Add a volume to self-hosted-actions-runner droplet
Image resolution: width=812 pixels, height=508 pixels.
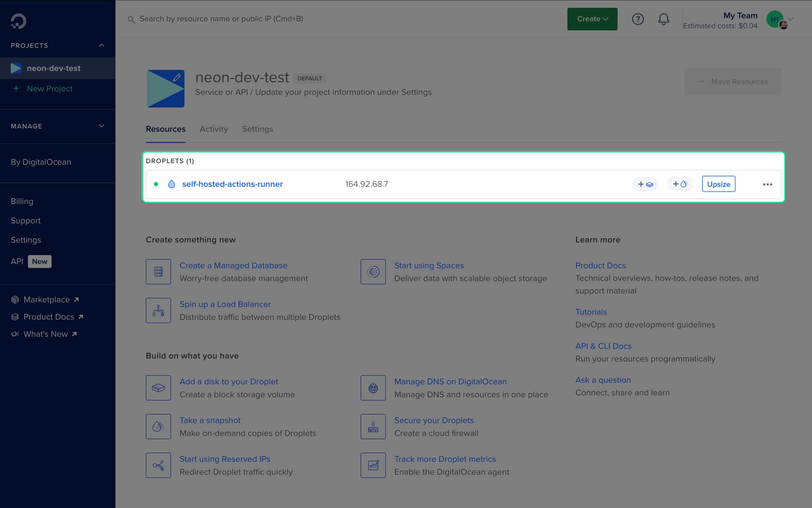pos(645,184)
